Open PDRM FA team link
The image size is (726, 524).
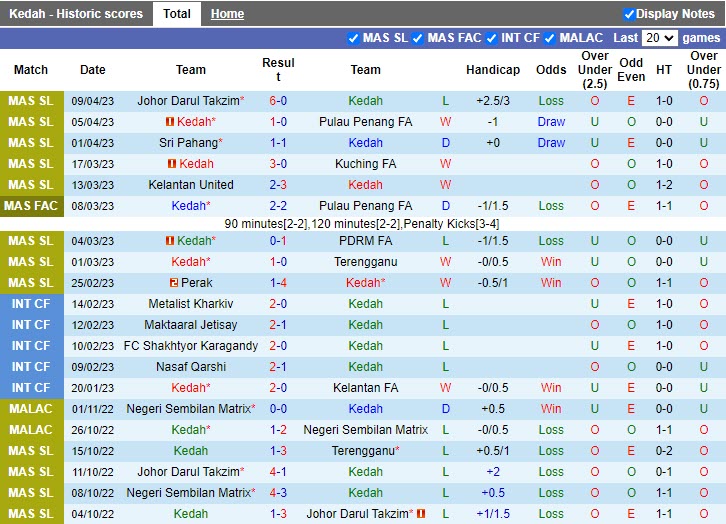[x=365, y=241]
